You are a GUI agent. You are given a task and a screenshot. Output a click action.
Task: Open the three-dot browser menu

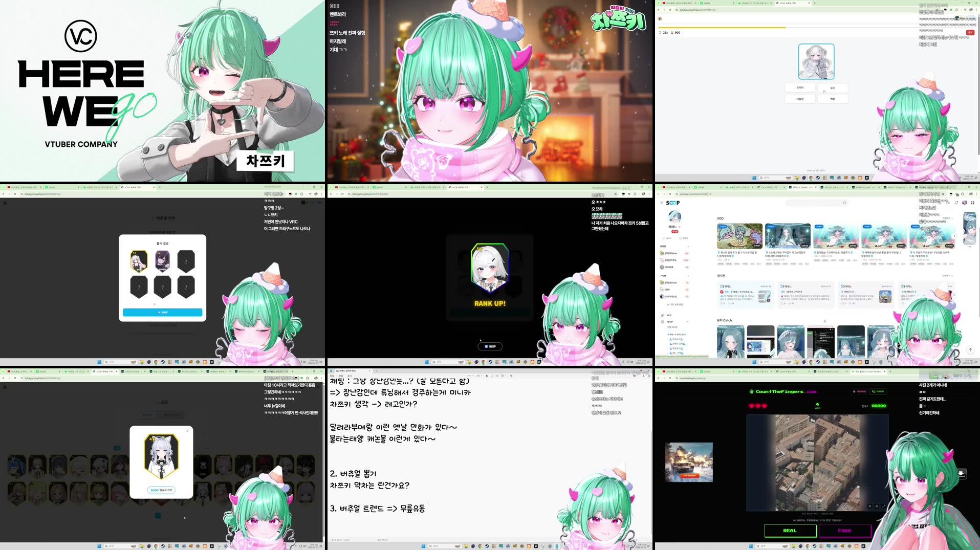point(976,194)
